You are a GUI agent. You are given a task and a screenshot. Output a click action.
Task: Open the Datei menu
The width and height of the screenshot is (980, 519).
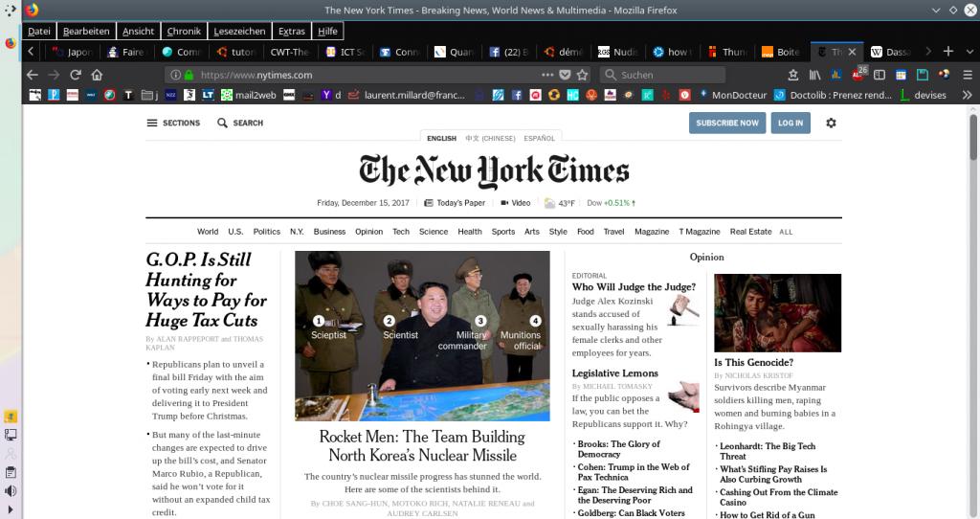pyautogui.click(x=38, y=32)
